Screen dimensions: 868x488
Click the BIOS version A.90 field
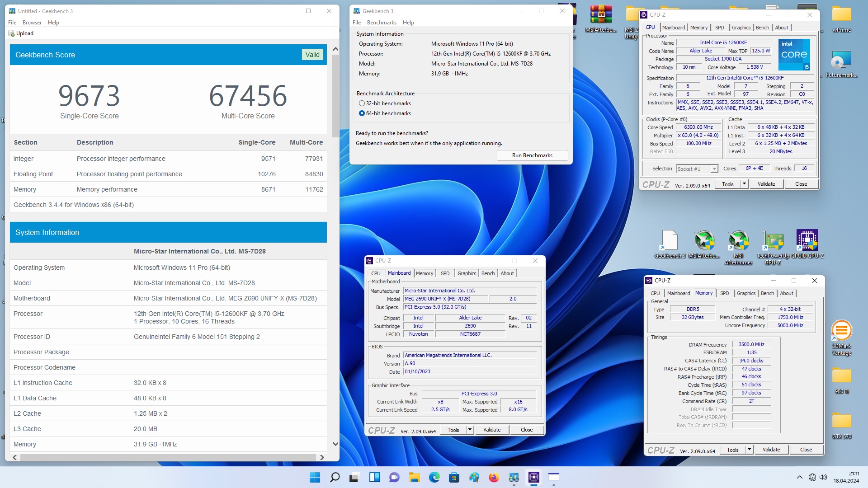[x=470, y=363]
